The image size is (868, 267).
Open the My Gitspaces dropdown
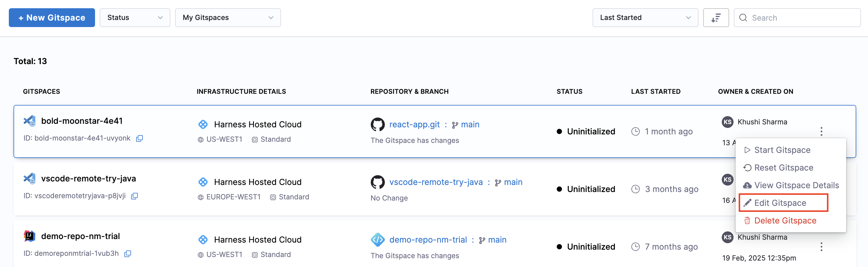coord(228,18)
